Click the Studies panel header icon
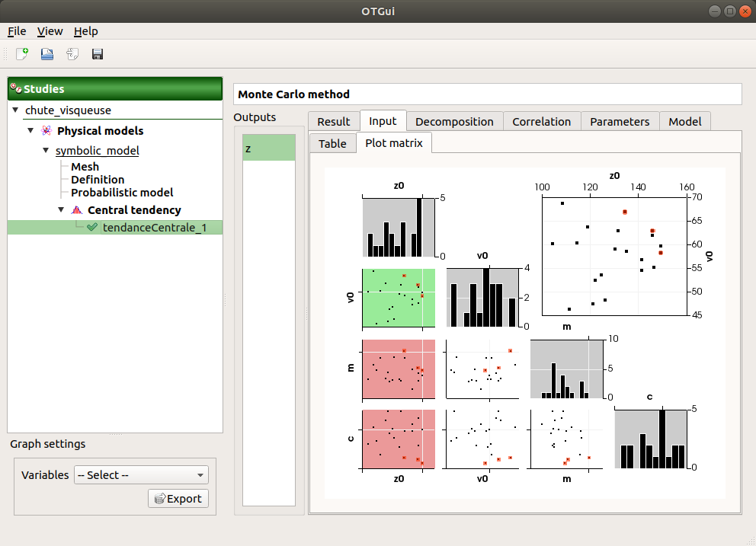The width and height of the screenshot is (756, 546). 16,88
